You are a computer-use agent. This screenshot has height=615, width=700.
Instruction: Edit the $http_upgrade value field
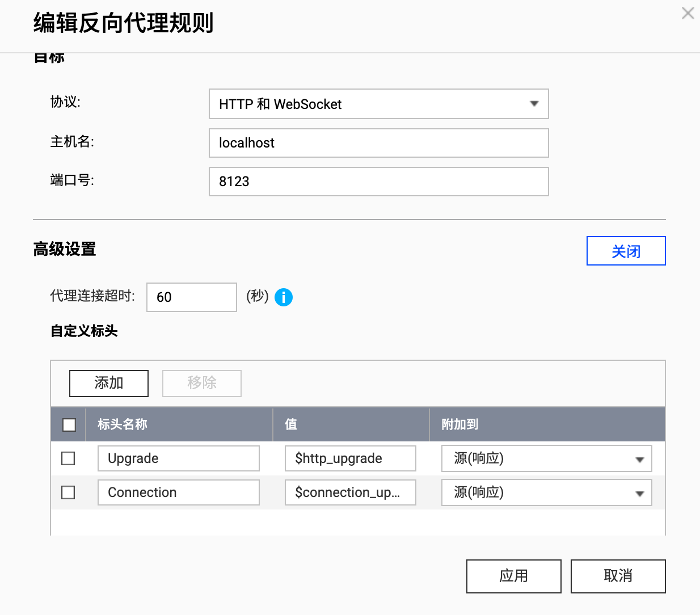coord(350,458)
